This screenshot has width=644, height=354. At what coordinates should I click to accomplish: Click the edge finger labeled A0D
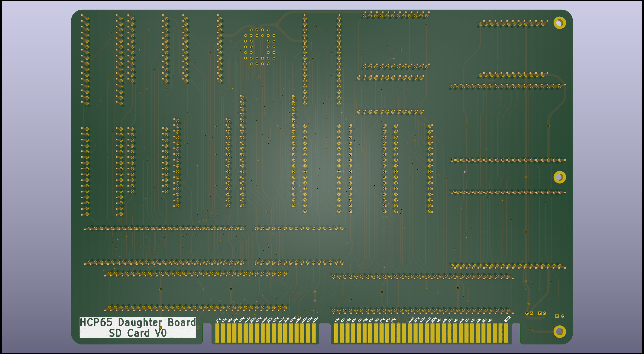(490, 333)
